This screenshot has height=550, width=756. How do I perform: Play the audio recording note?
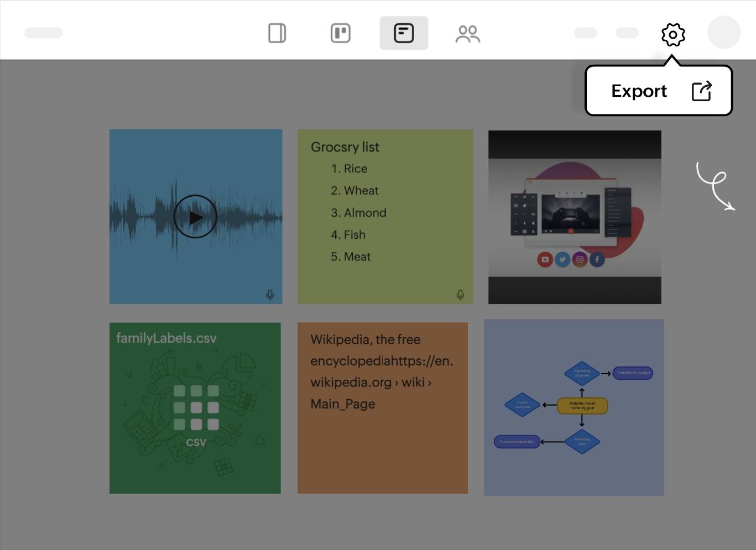[x=195, y=217]
